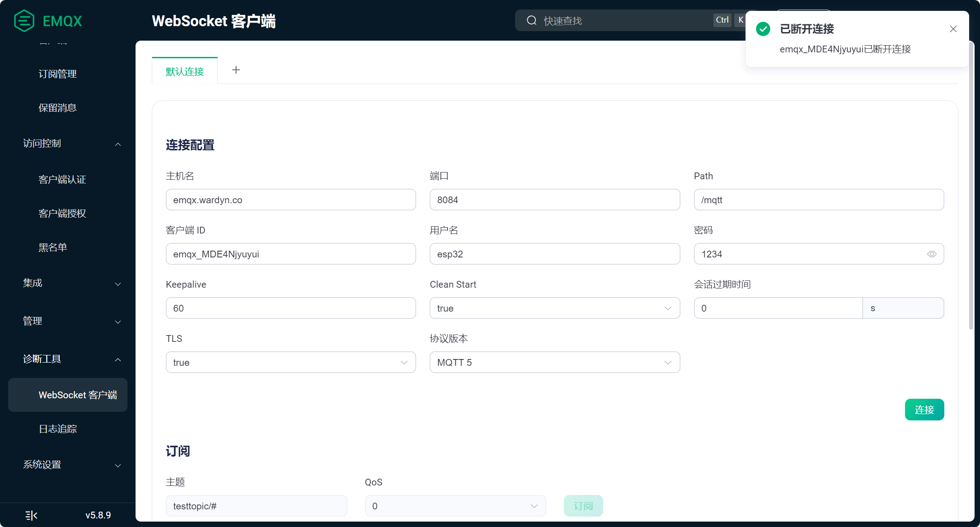
Task: Click the 用户名 input field
Action: (555, 254)
